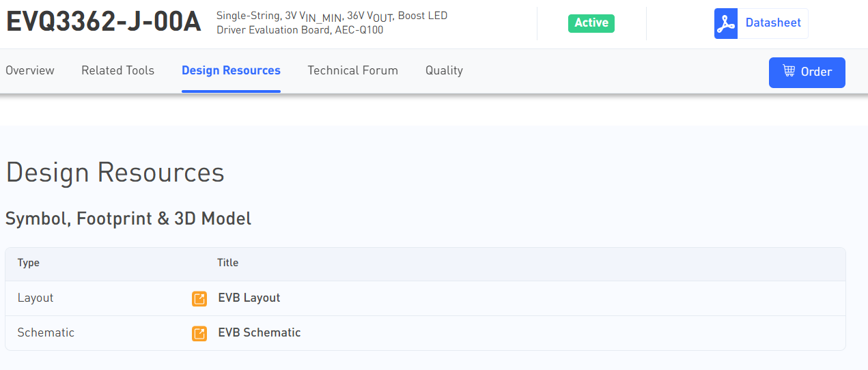Open the Quality tab

[444, 70]
